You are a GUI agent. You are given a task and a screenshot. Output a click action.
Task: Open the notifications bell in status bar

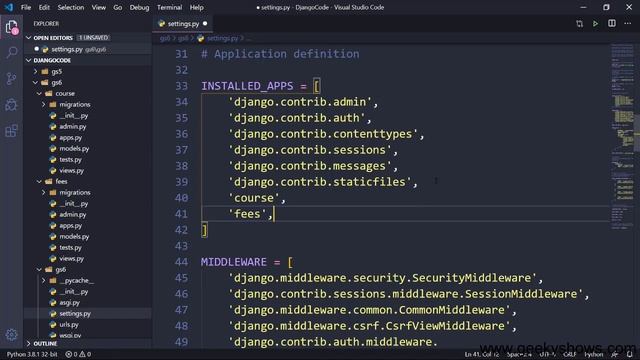point(630,354)
